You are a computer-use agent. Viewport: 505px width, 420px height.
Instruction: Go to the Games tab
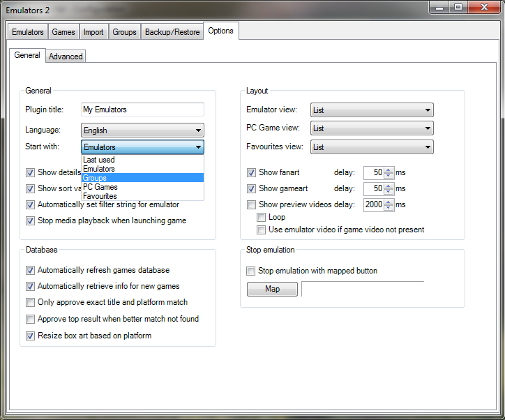coord(63,32)
